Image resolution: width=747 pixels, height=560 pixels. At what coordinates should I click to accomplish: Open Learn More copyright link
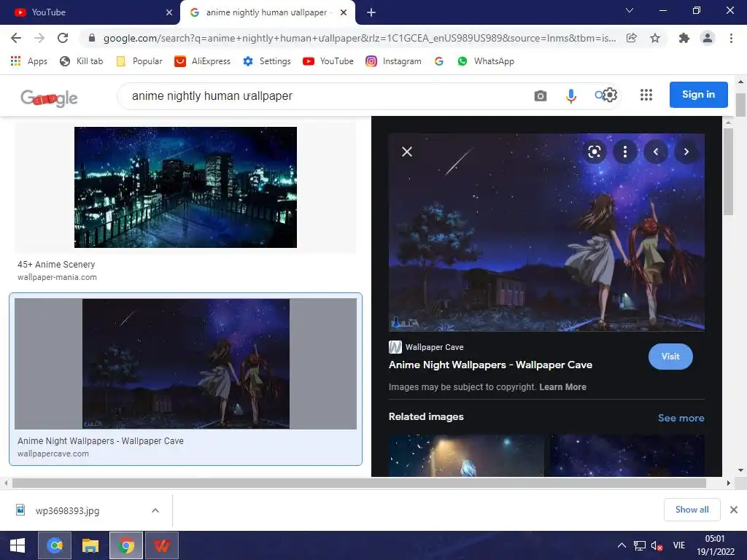(x=562, y=387)
